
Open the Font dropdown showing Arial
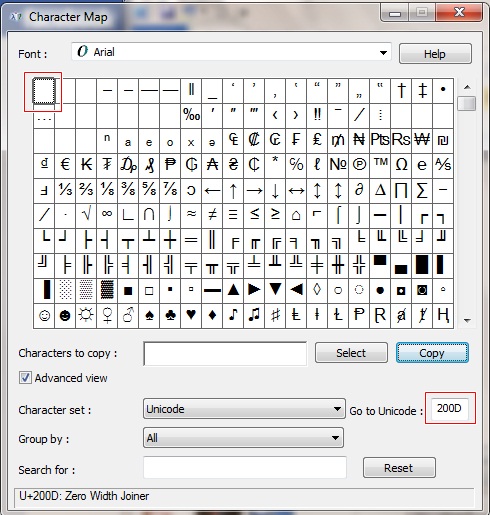pyautogui.click(x=231, y=52)
